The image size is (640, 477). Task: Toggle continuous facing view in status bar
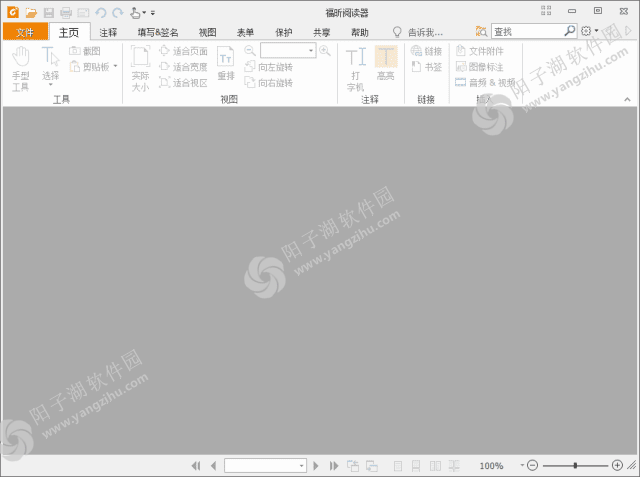coord(454,466)
